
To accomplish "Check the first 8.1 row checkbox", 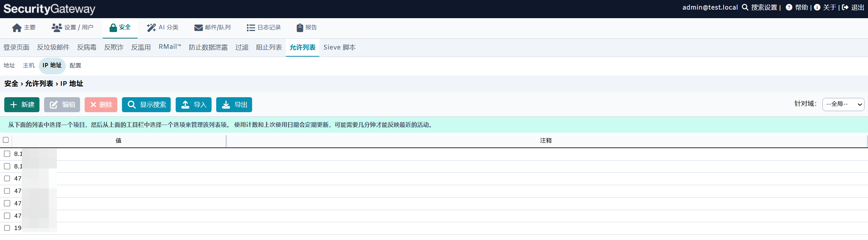I will pos(7,154).
